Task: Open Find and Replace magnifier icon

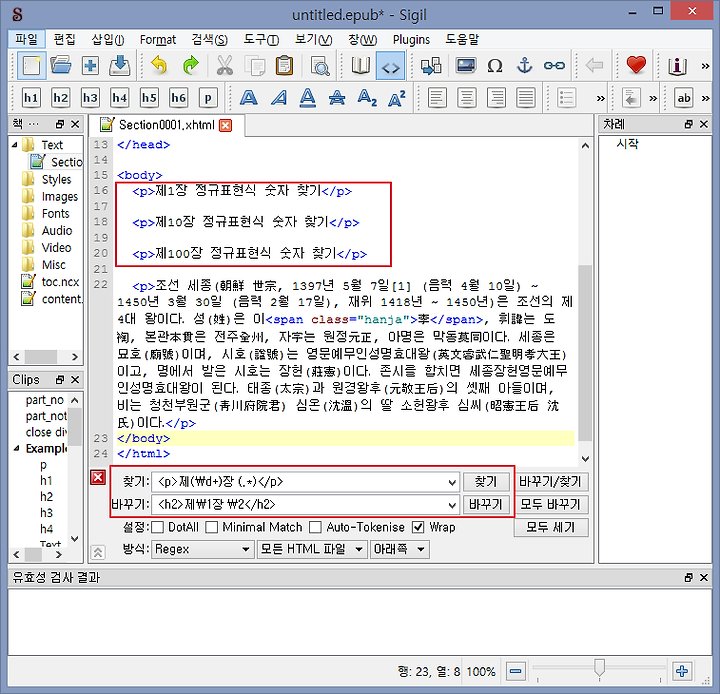Action: point(320,66)
